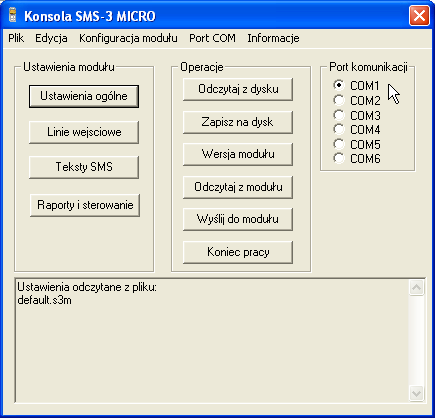Screen dimensions: 435x418
Task: Open the Edycja menu
Action: [51, 38]
